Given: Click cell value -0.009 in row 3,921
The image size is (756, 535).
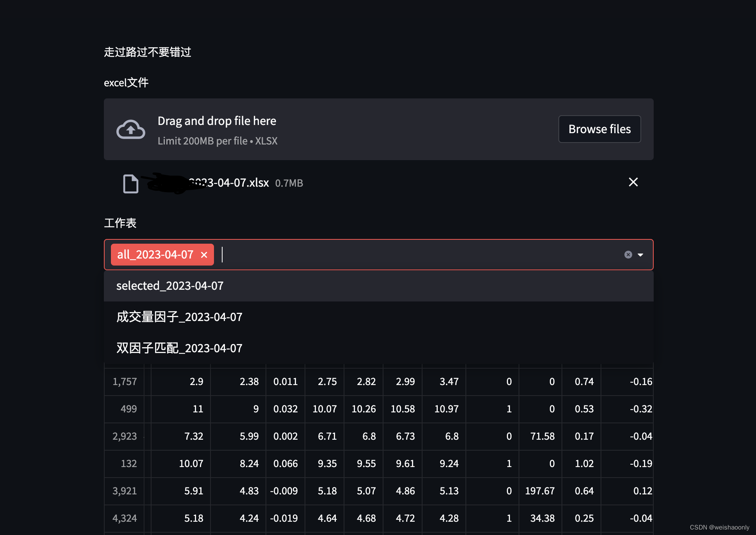Looking at the screenshot, I should [285, 491].
